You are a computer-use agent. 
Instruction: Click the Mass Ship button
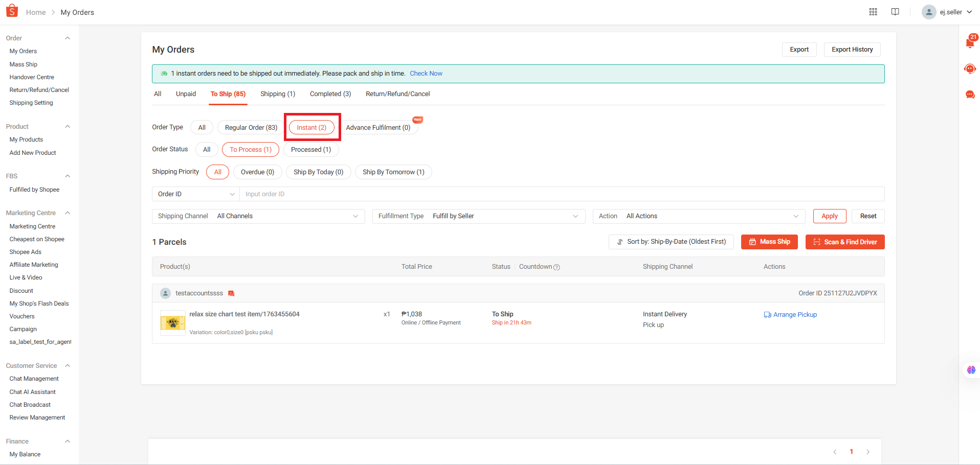tap(769, 242)
